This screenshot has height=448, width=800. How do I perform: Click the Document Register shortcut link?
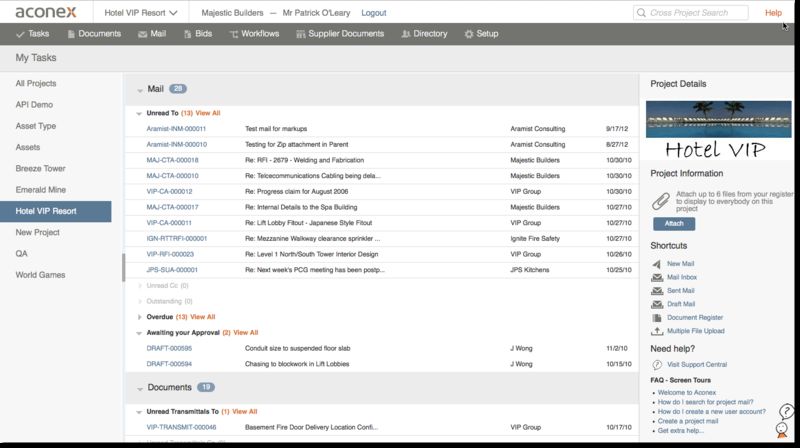[x=695, y=318]
